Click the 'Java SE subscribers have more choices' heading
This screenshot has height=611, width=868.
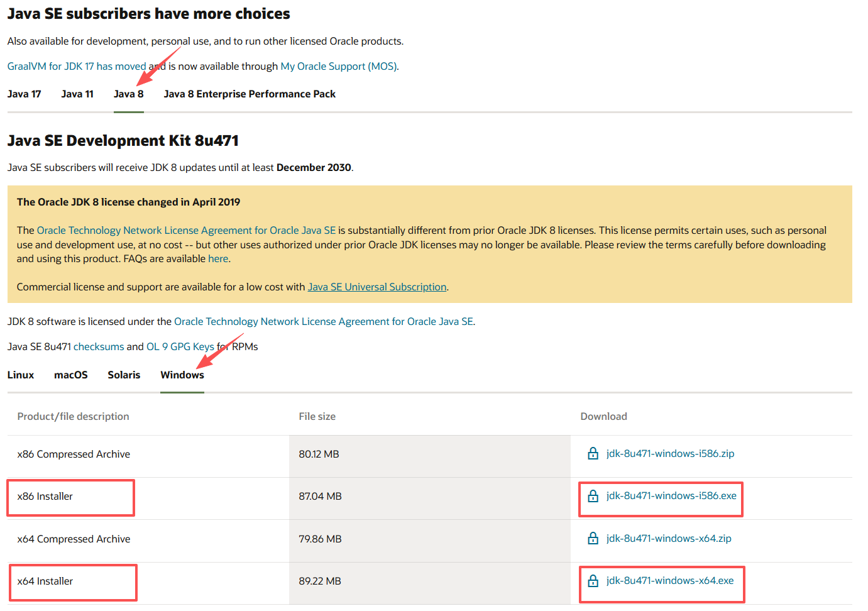tap(149, 13)
